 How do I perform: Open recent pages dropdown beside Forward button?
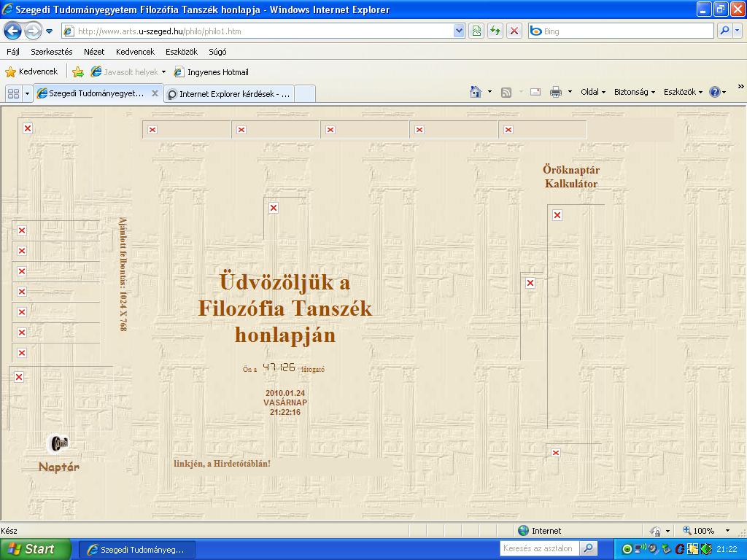pyautogui.click(x=49, y=31)
